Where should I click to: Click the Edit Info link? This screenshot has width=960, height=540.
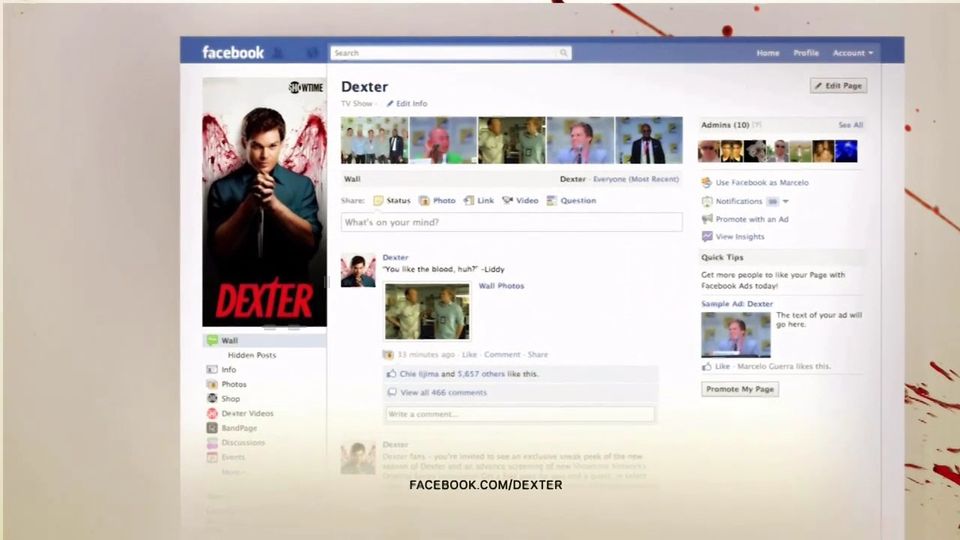[407, 103]
